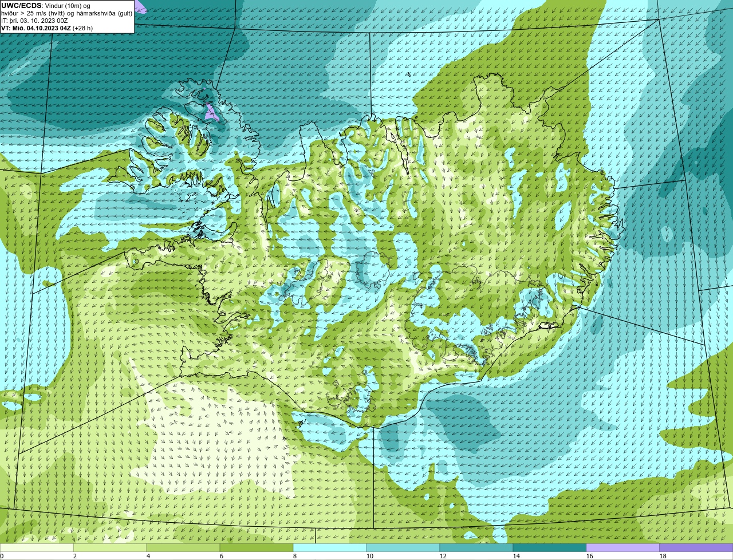Click the "hviður > 25 m/s (hvítt)" description line
The height and width of the screenshot is (560, 733).
point(66,13)
